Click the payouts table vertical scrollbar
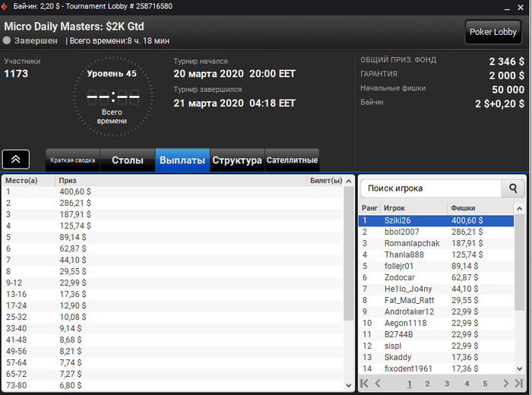This screenshot has width=532, height=395. [348, 254]
